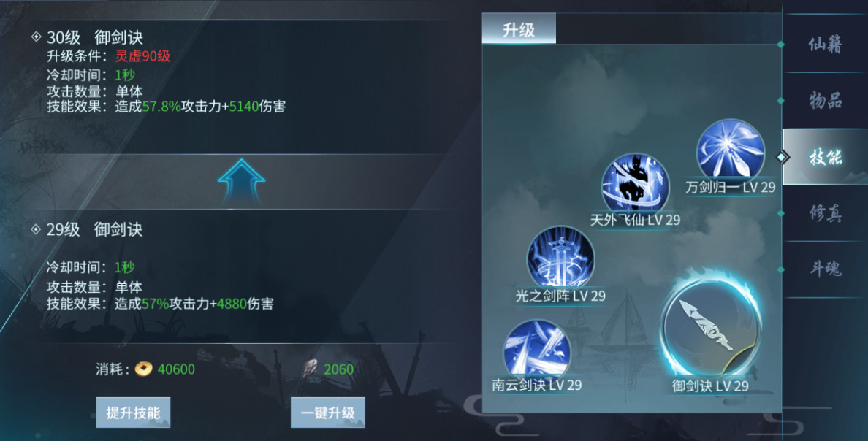Click the blue upgrade arrow icon
The width and height of the screenshot is (868, 441).
[241, 180]
